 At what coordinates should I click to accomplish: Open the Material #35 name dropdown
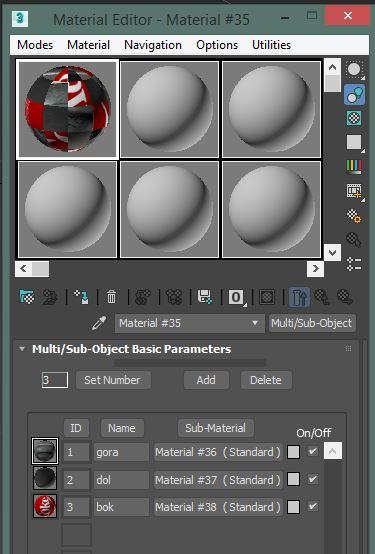(x=189, y=323)
